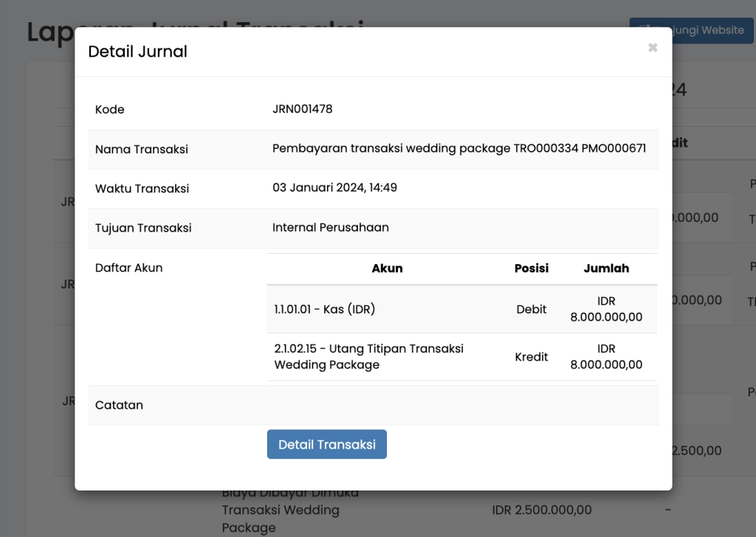Select the journal code JRN001478
756x537 pixels.
click(x=302, y=109)
